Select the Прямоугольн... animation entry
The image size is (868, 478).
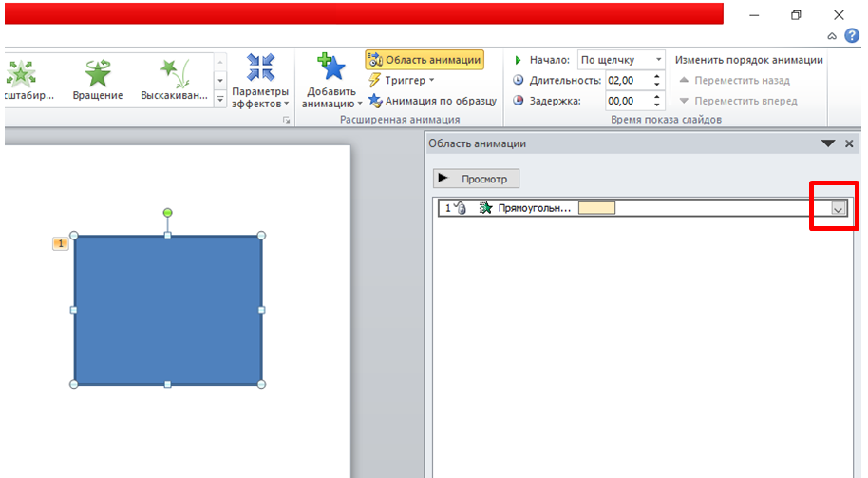click(643, 208)
